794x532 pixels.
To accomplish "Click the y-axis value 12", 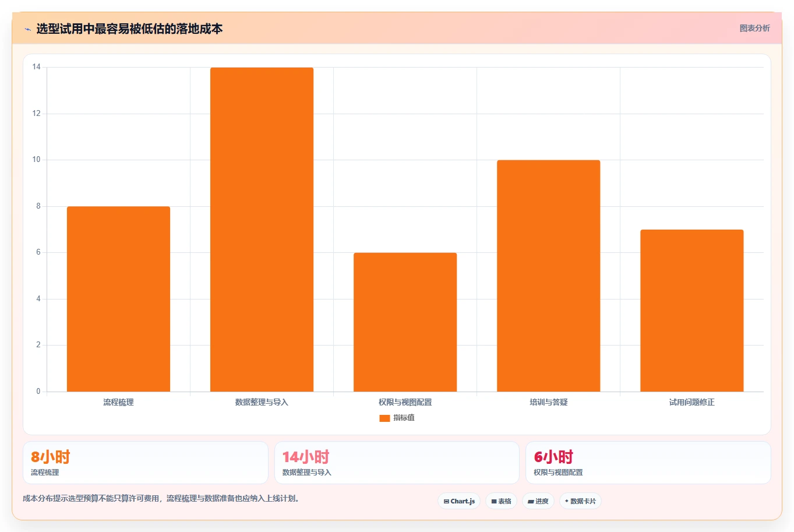I will (37, 114).
